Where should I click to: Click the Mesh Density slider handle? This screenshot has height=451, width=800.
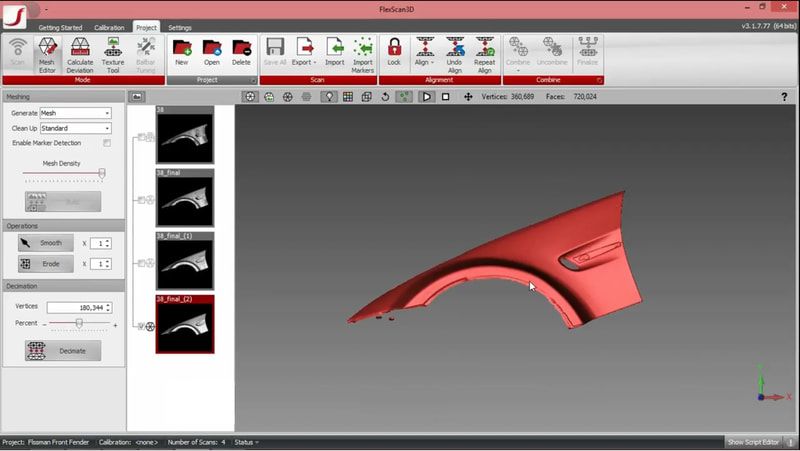tap(102, 173)
